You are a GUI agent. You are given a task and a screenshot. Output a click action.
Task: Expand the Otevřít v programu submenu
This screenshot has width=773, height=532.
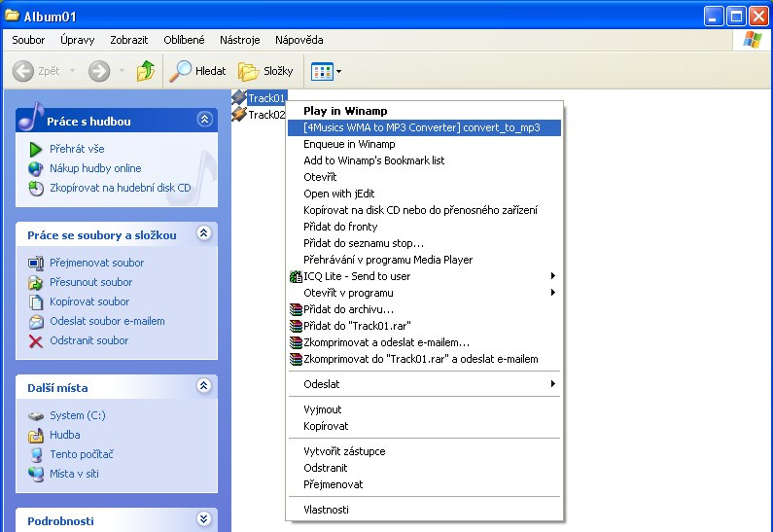pyautogui.click(x=553, y=293)
